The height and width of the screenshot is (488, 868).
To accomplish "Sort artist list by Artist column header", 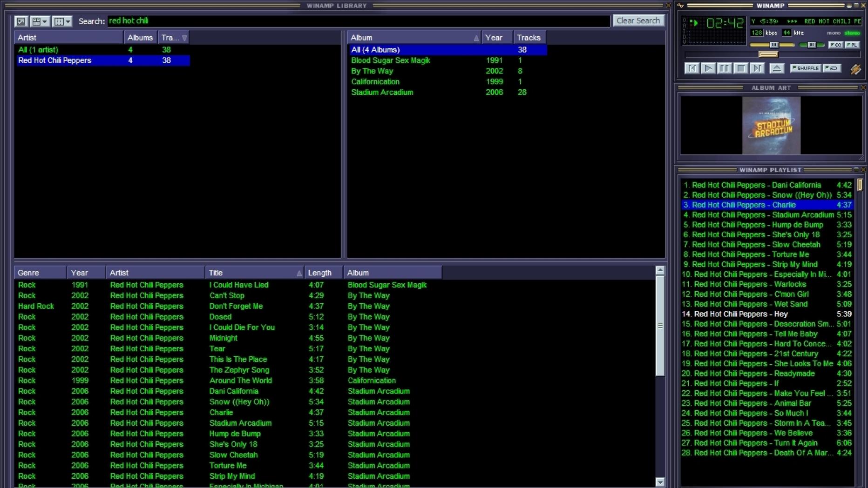I will [x=69, y=38].
